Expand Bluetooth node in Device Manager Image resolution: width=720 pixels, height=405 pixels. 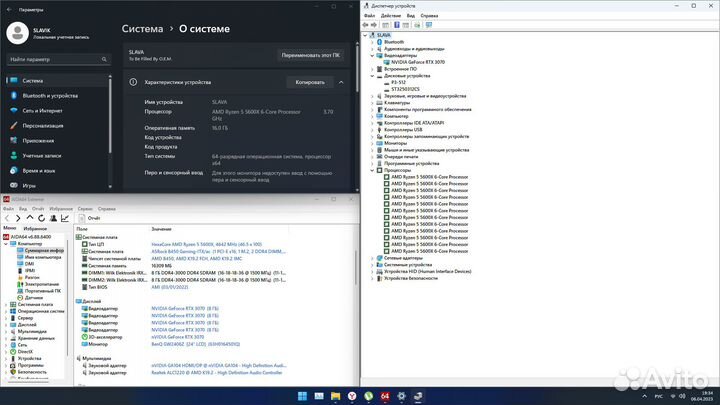pyautogui.click(x=372, y=42)
